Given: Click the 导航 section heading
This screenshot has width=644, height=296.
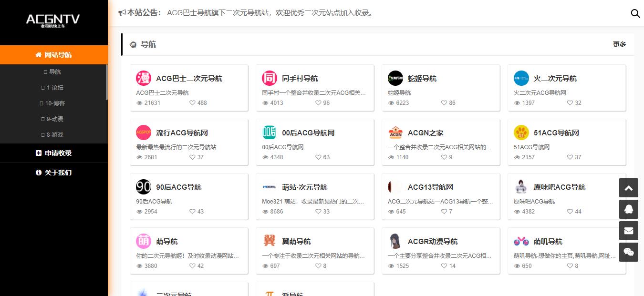Looking at the screenshot, I should coord(148,44).
